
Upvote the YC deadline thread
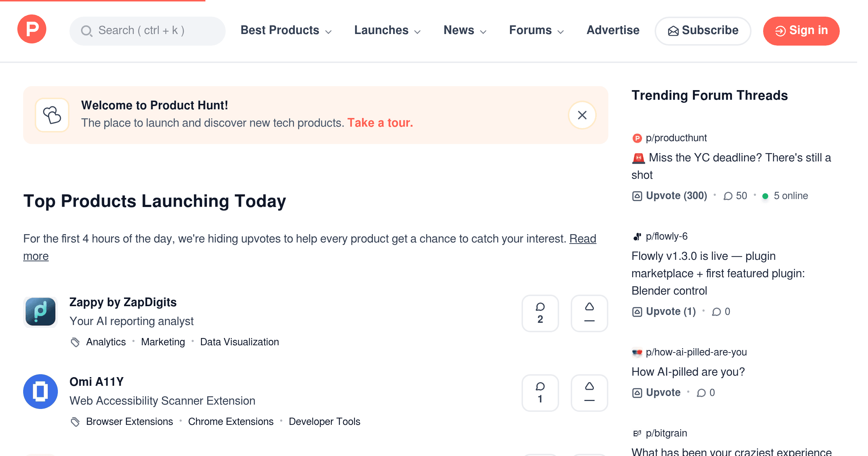pyautogui.click(x=669, y=196)
